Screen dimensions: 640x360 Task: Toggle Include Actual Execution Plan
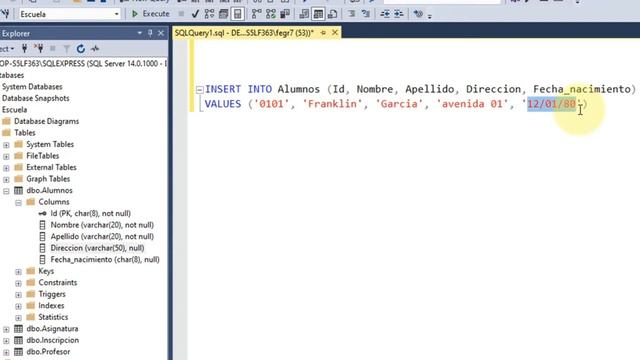pyautogui.click(x=256, y=14)
